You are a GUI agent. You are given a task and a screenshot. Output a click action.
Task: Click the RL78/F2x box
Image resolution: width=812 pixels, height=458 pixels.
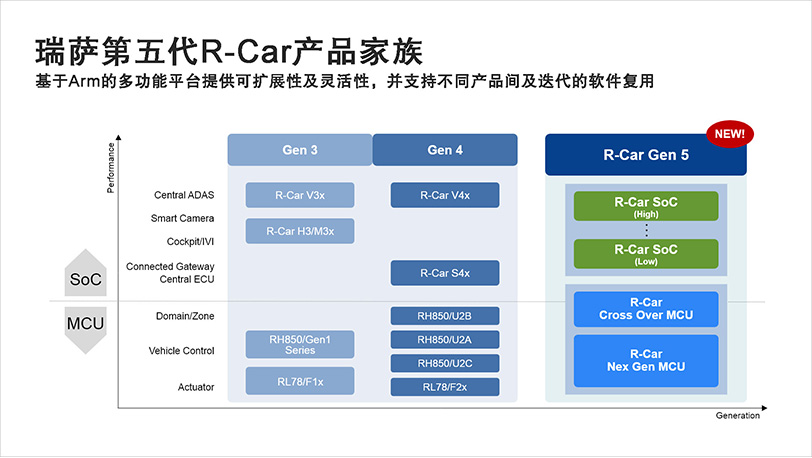tap(445, 387)
